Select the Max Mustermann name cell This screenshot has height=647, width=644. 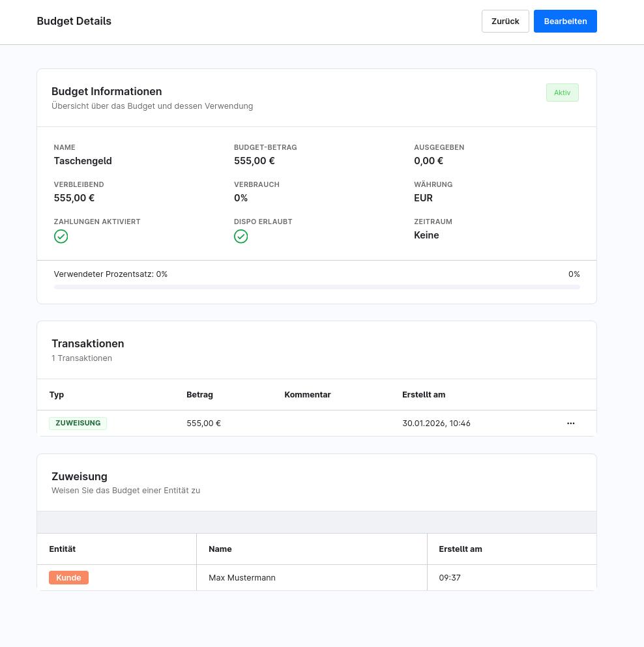pyautogui.click(x=242, y=578)
